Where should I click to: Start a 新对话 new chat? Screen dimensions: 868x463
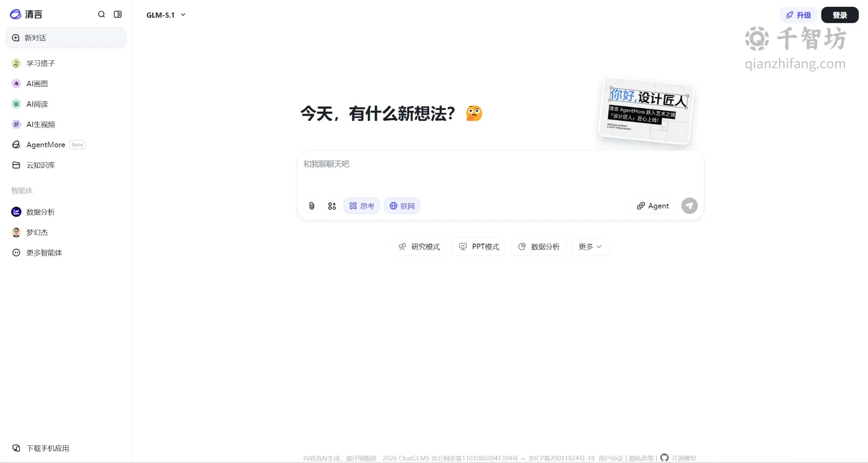click(x=66, y=38)
